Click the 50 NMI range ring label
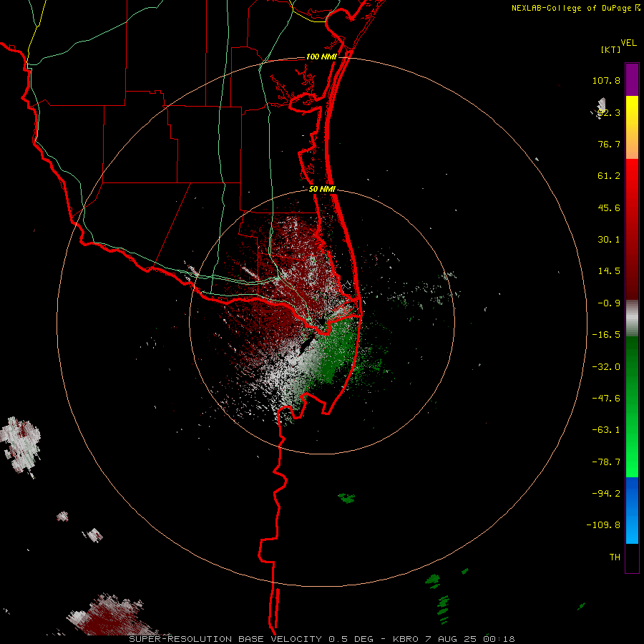644x644 pixels. pos(322,190)
